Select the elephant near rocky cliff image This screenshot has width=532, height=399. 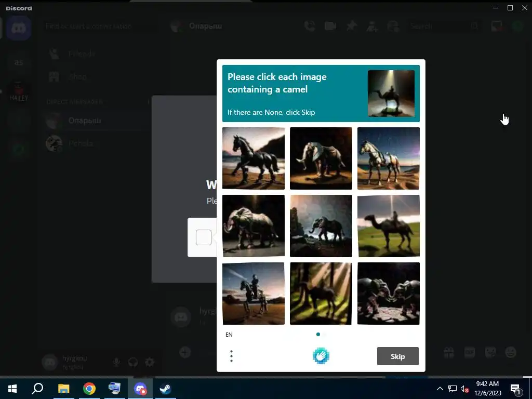pos(321,225)
